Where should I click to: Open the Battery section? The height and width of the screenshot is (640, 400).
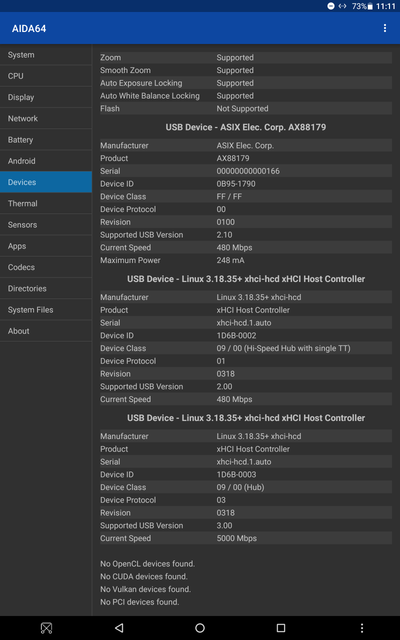point(46,140)
